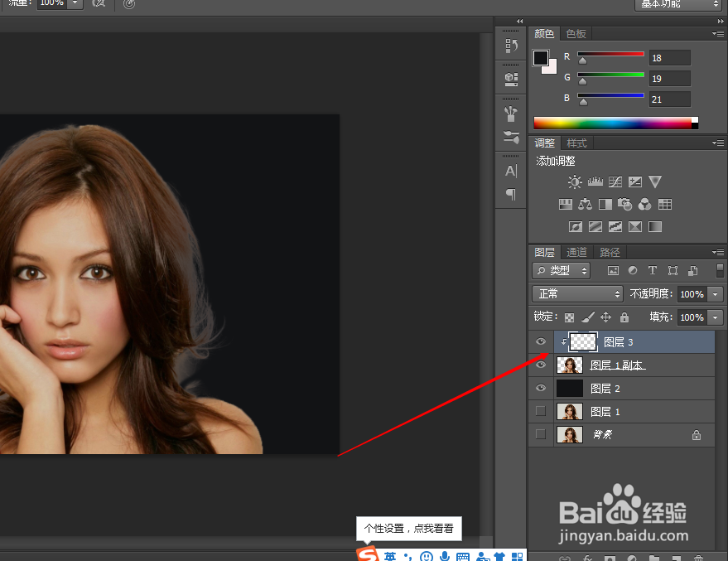Add a Posterize adjustment
728x561 pixels.
[x=595, y=226]
